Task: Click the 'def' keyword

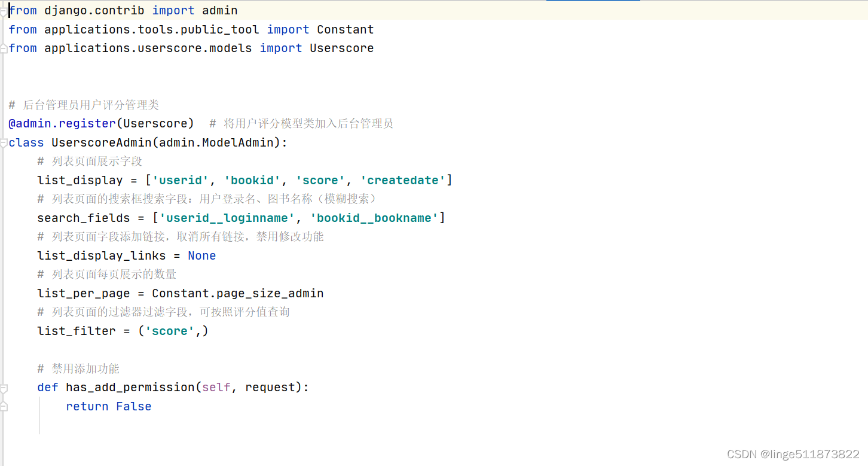Action: 47,387
